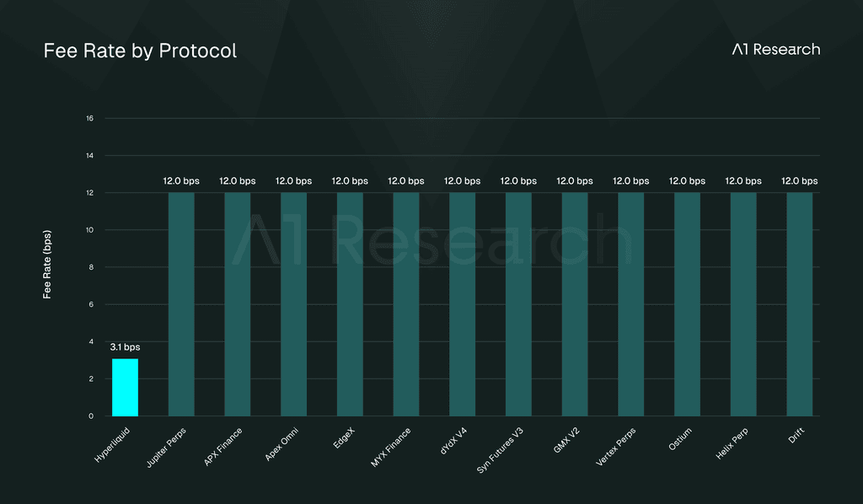Click the Apex Omni bar
Image resolution: width=863 pixels, height=504 pixels.
pos(293,304)
